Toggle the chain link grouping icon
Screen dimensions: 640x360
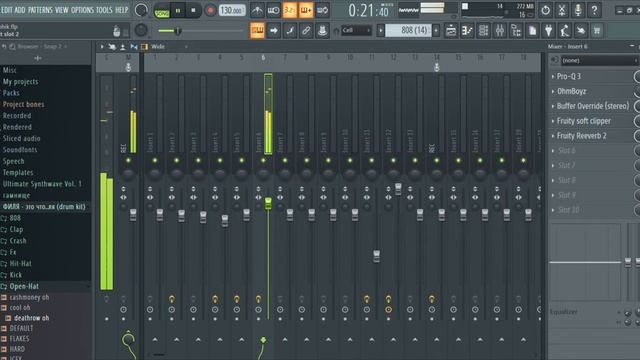306,30
